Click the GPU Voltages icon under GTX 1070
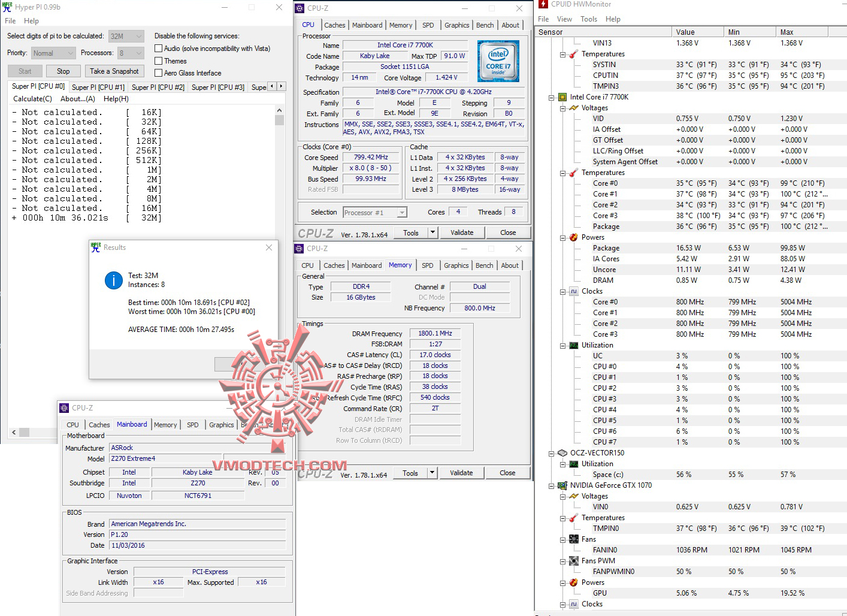Screen dimensions: 847x616 [573, 496]
